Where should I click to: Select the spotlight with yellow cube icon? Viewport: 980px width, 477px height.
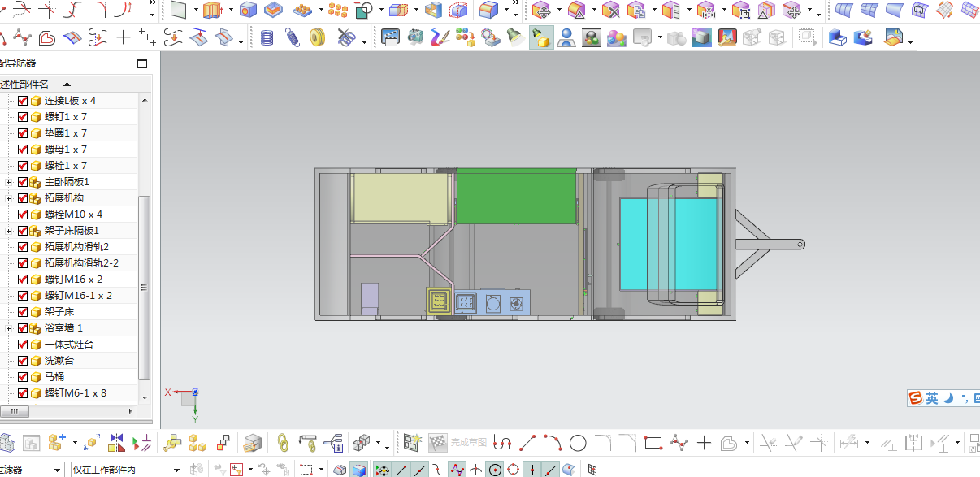[x=540, y=37]
